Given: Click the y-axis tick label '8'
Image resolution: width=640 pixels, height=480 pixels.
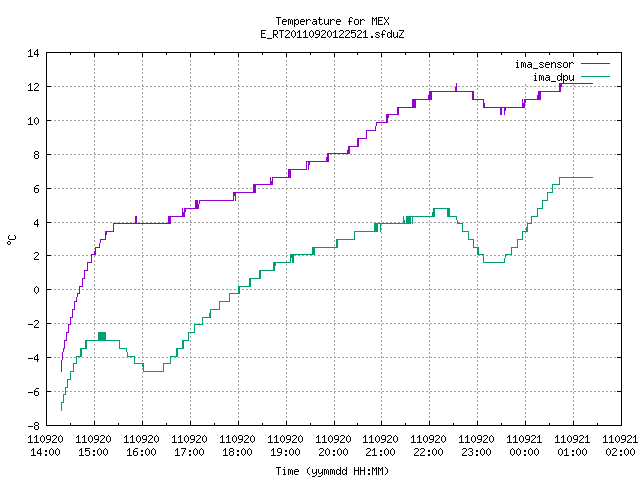Looking at the screenshot, I should [x=36, y=155].
